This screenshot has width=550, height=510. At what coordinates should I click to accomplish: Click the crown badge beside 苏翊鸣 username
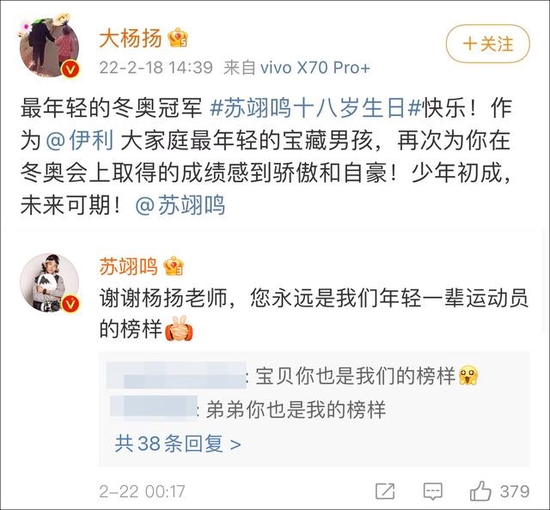coord(174,266)
